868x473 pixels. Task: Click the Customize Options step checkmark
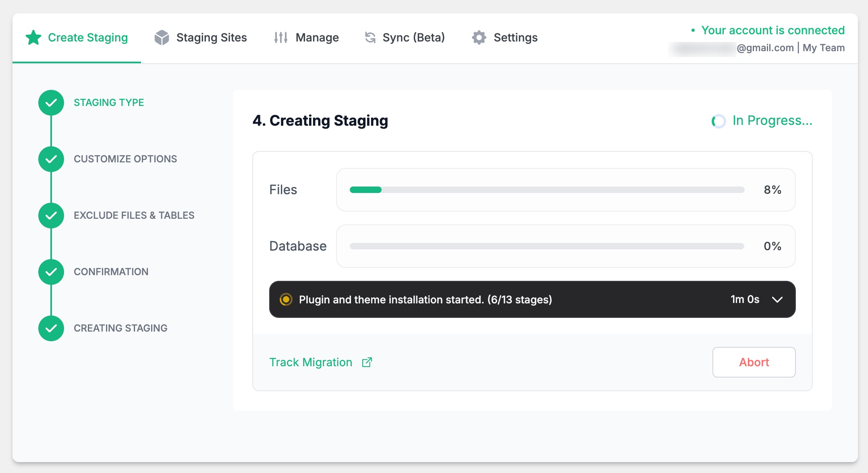click(51, 159)
